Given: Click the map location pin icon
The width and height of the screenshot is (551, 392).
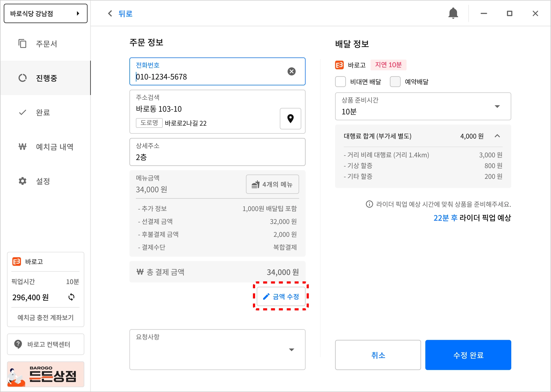Looking at the screenshot, I should [x=290, y=119].
